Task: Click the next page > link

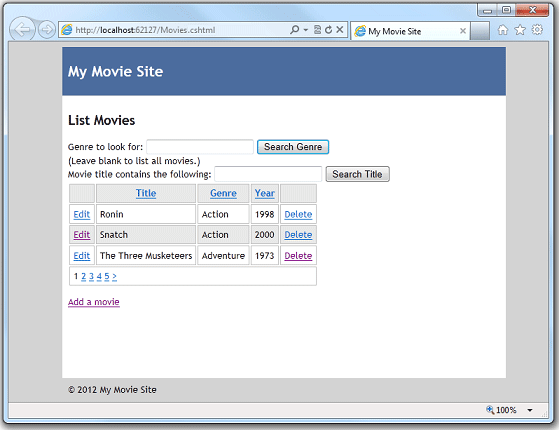Action: click(x=114, y=276)
